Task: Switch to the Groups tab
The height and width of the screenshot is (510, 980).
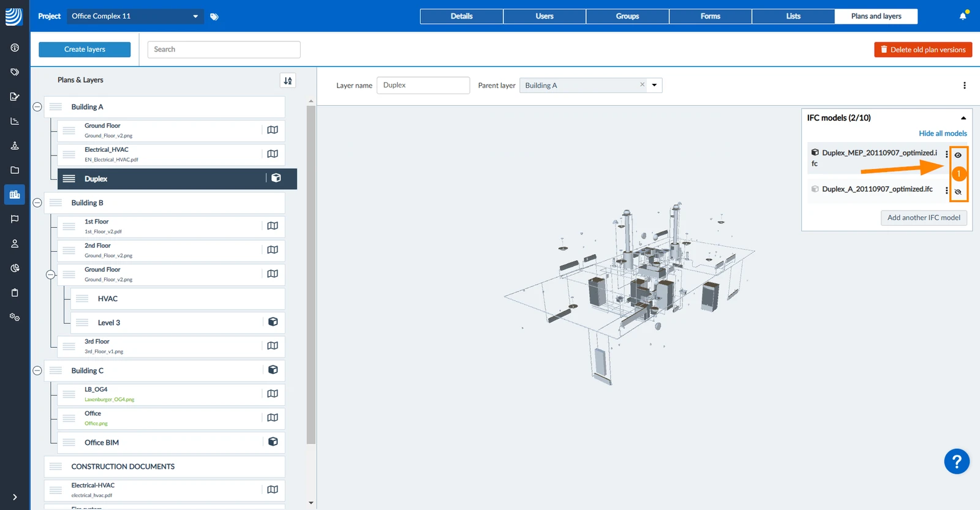Action: 627,17
